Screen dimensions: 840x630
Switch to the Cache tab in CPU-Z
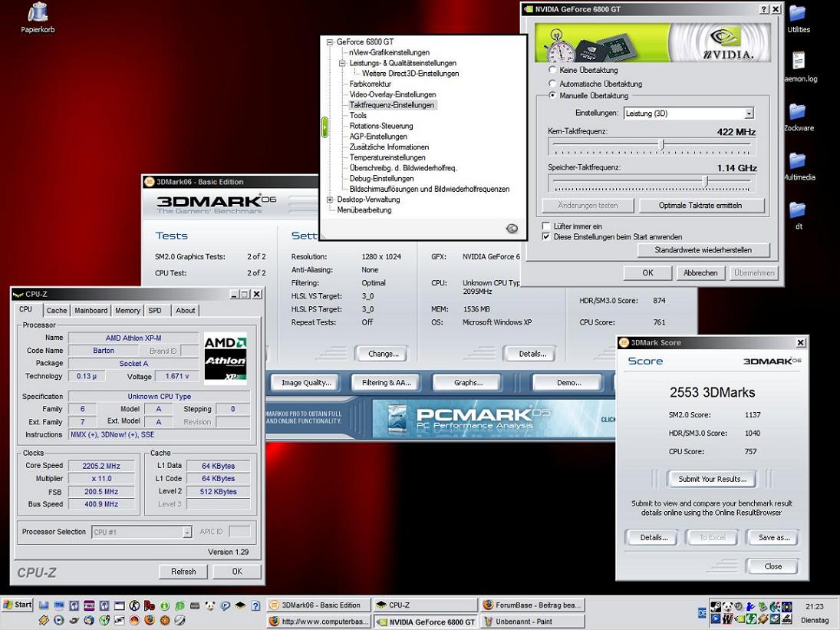click(x=56, y=310)
